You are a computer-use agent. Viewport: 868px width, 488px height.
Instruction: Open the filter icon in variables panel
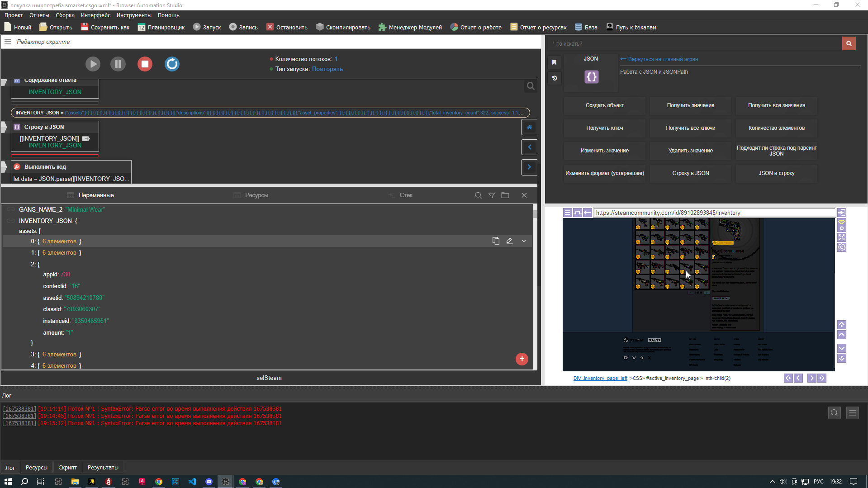pyautogui.click(x=491, y=195)
